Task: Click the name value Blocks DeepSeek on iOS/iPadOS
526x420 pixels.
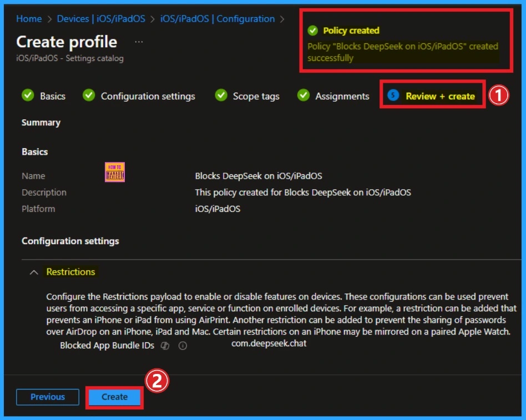Action: (x=259, y=176)
